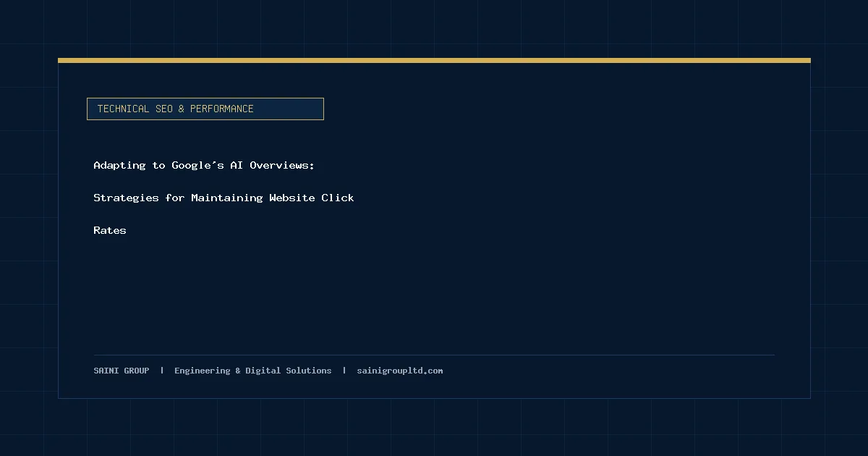Select the word Solutions in the footer
This screenshot has width=868, height=456.
click(x=309, y=371)
